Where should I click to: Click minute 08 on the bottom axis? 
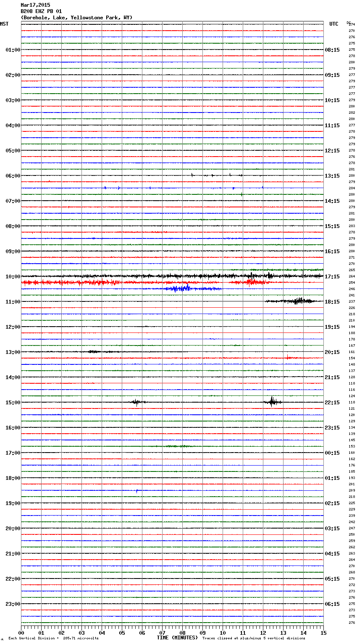[x=183, y=632]
